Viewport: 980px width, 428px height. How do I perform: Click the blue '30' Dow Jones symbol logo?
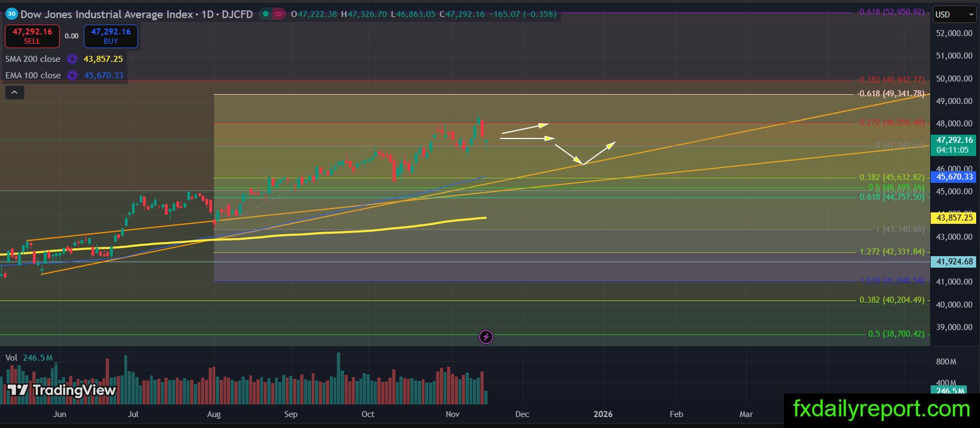12,14
